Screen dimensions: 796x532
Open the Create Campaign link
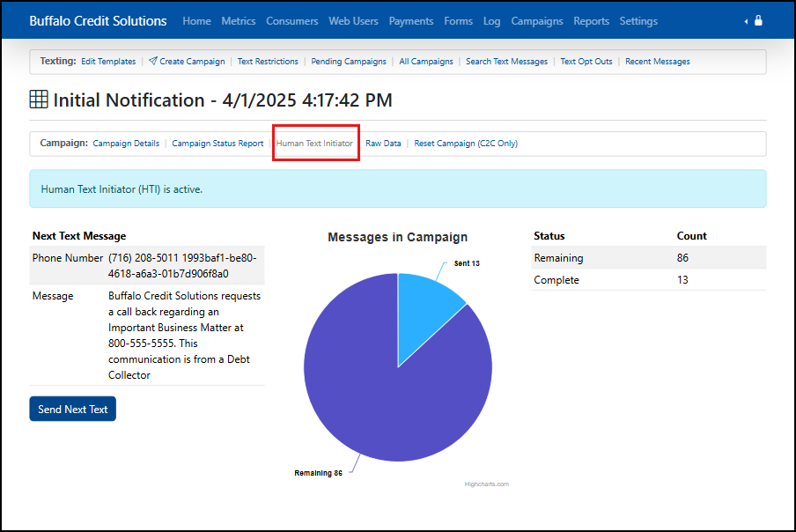point(193,62)
